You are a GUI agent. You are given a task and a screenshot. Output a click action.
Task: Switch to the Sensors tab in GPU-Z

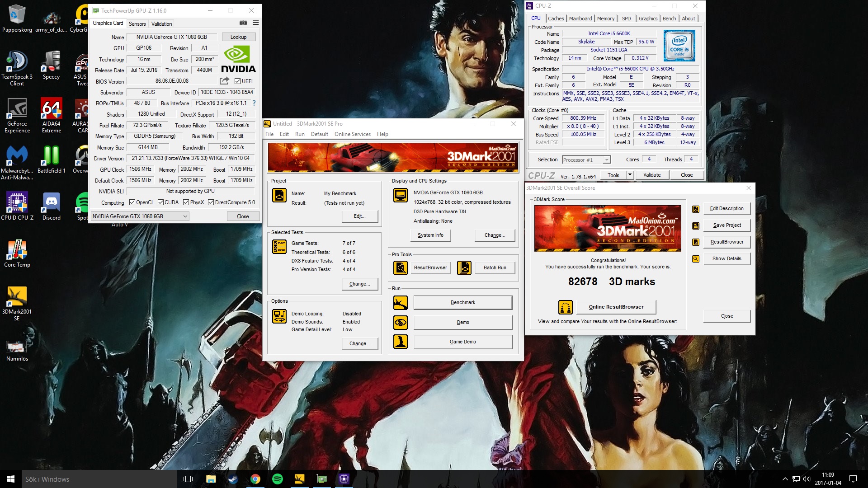click(137, 24)
